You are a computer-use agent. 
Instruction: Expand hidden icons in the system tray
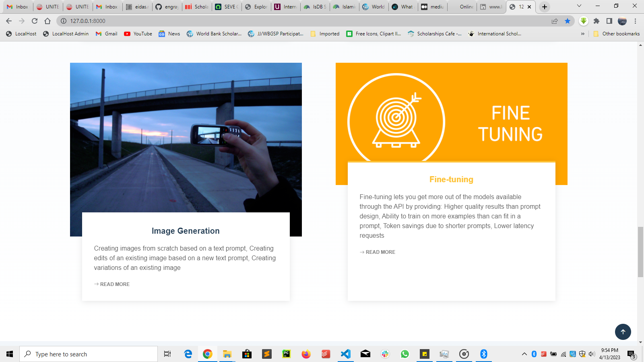[524, 354]
